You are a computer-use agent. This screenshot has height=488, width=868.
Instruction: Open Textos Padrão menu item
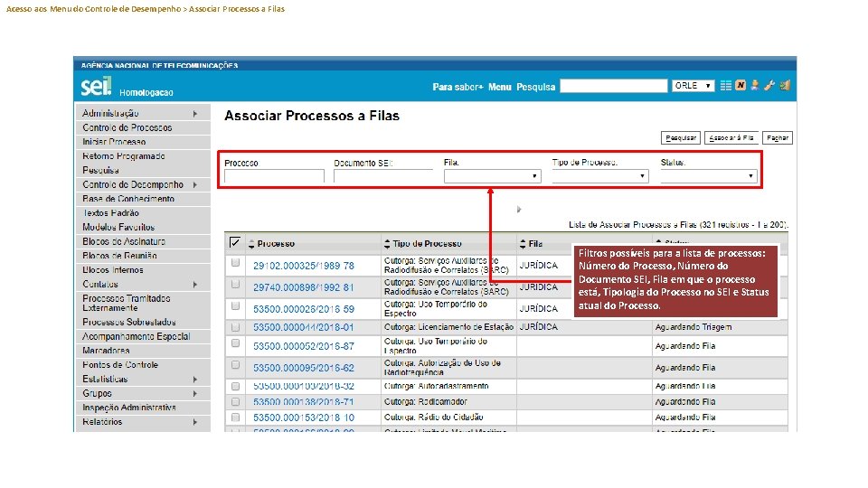click(143, 213)
